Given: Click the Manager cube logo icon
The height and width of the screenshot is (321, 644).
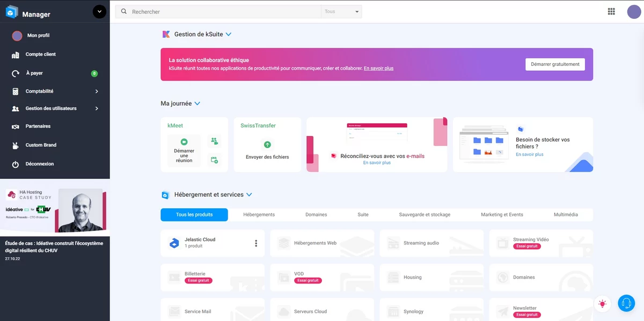Looking at the screenshot, I should (x=12, y=12).
